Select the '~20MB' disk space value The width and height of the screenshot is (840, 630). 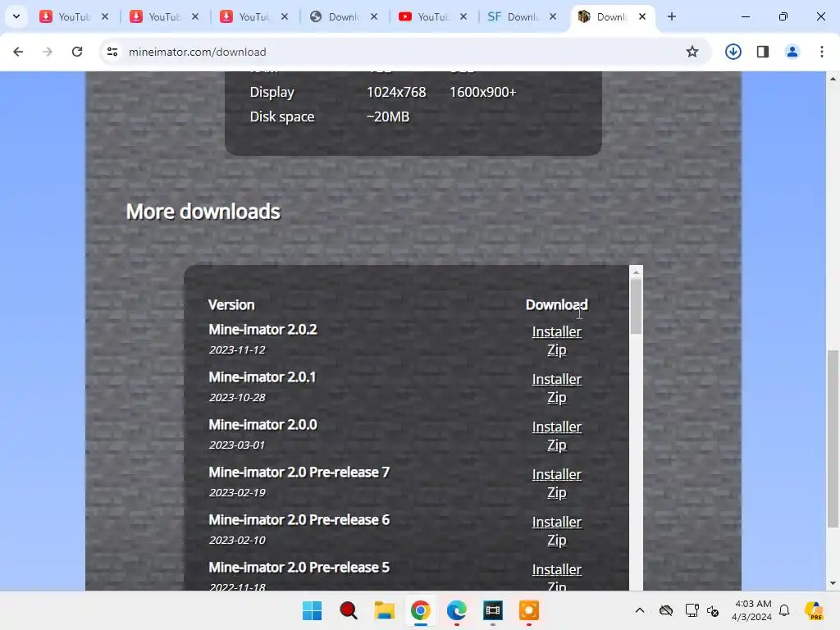click(x=388, y=116)
